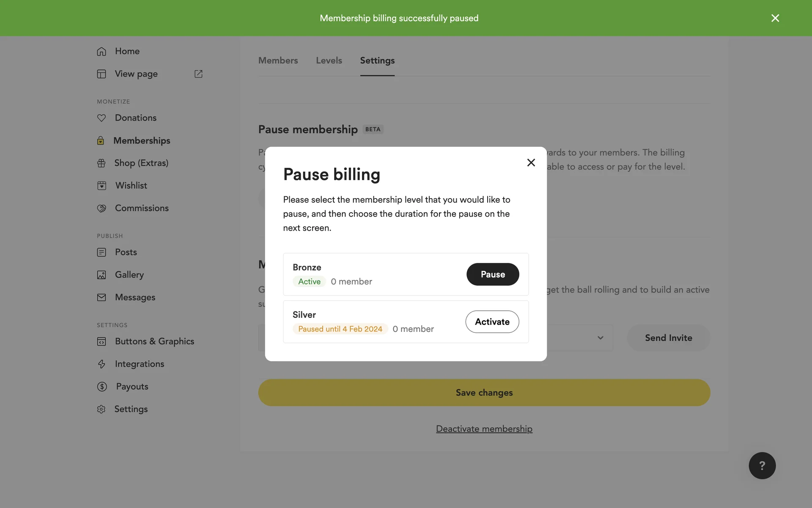Open Buttons & Graphics in the sidebar
812x508 pixels.
point(154,341)
